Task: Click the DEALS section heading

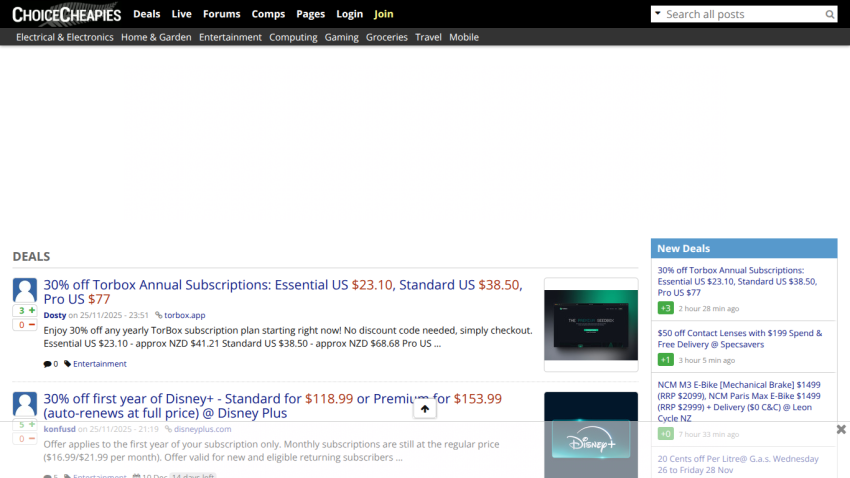Action: point(31,256)
